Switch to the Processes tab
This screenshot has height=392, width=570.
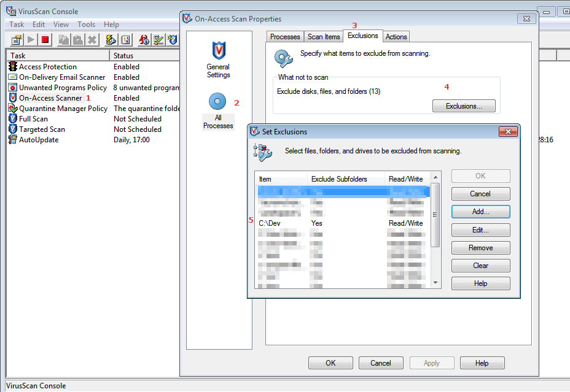(x=285, y=37)
